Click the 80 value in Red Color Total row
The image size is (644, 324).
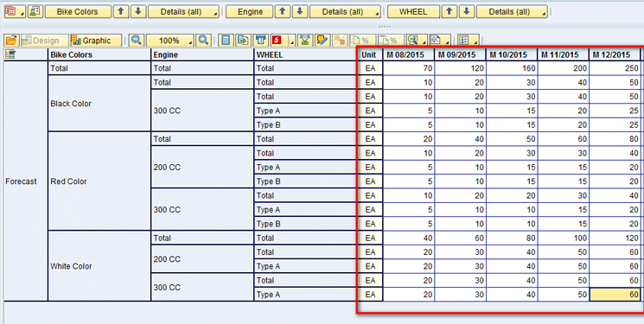tap(615, 139)
